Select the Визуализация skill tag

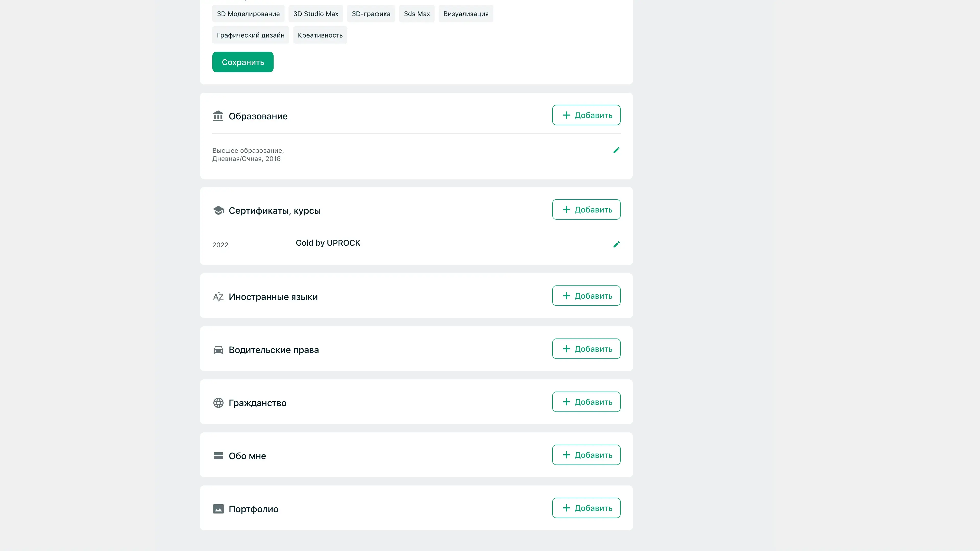[465, 14]
